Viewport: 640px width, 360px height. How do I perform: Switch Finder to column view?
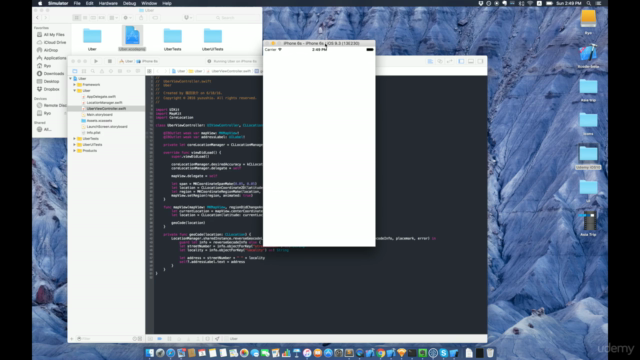point(93,18)
